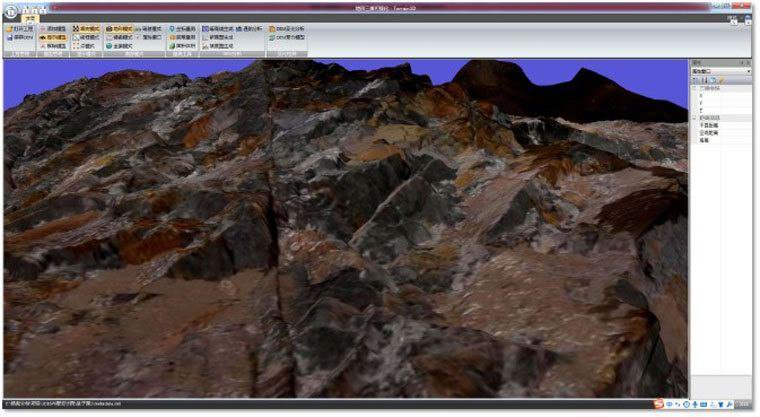The height and width of the screenshot is (417, 760).
Task: Select the Y property row
Action: pyautogui.click(x=721, y=103)
